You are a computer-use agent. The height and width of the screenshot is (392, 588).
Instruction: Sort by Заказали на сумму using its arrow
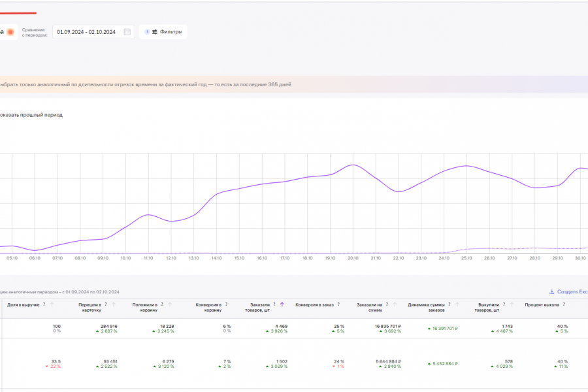click(x=395, y=304)
